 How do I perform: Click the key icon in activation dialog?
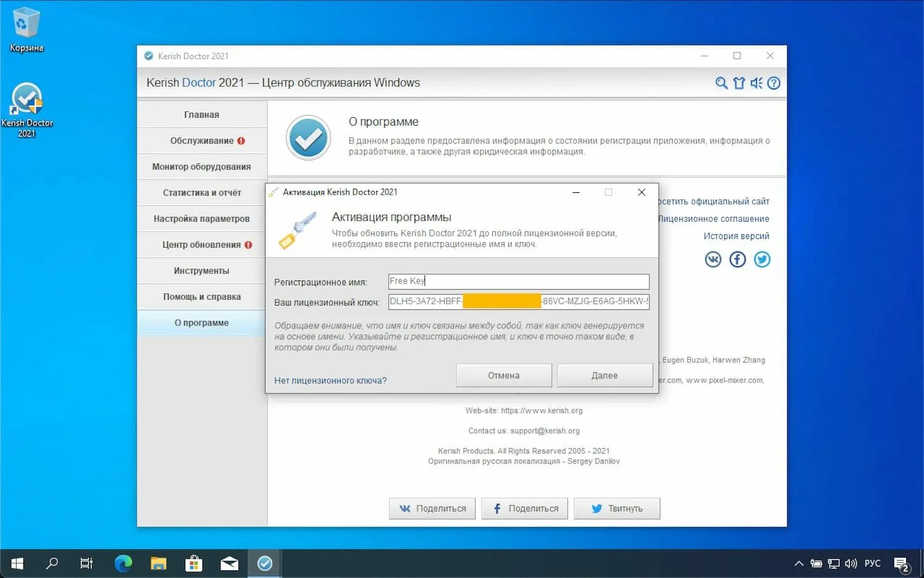point(298,230)
